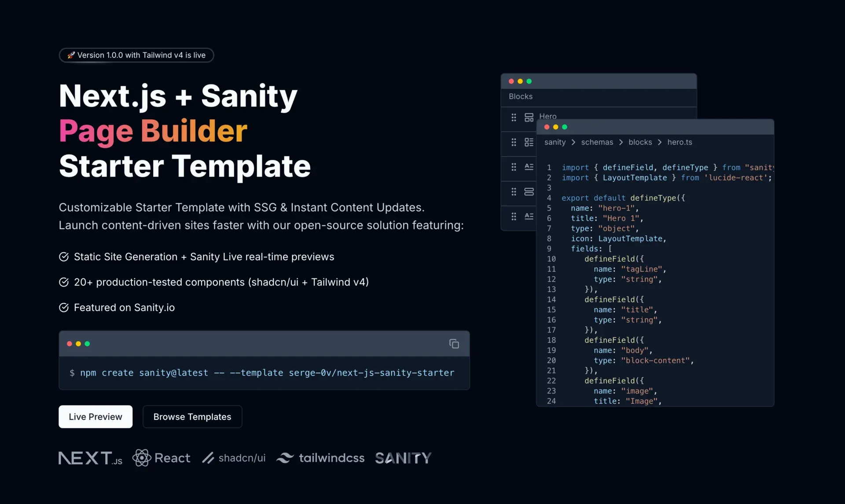The height and width of the screenshot is (504, 845).
Task: Click the check icon beside Static Site Generation
Action: pyautogui.click(x=64, y=257)
